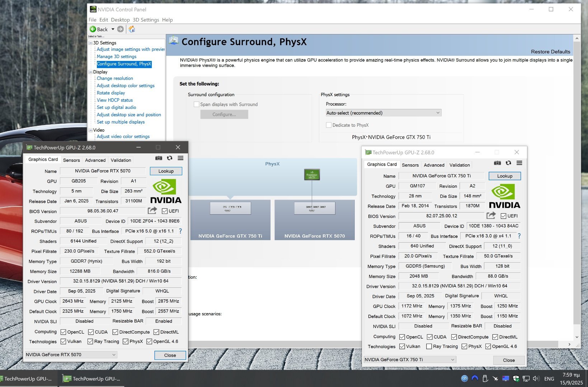Click Bus Interface help question mark for RTX 5070
588x387 pixels.
pos(180,231)
